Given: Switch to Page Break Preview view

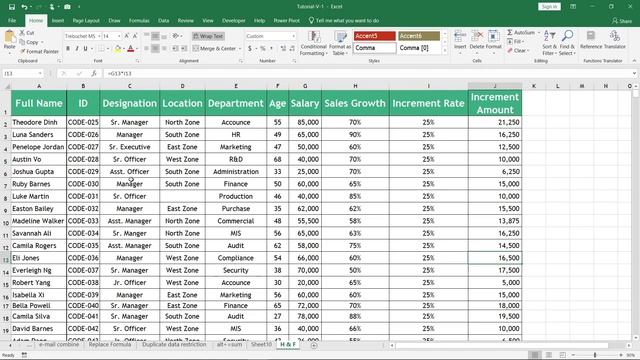Looking at the screenshot, I should [562, 355].
